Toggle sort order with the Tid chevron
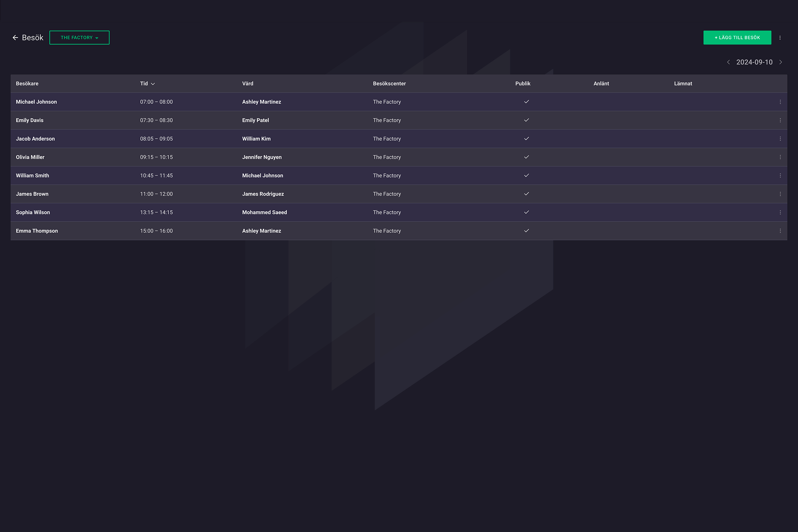 pyautogui.click(x=153, y=84)
